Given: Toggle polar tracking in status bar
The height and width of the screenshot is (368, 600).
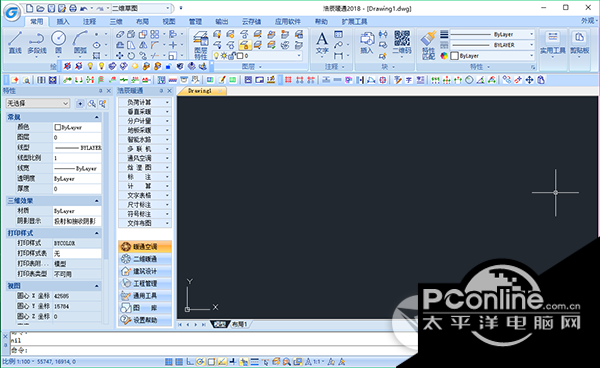Looking at the screenshot, I should pyautogui.click(x=200, y=361).
